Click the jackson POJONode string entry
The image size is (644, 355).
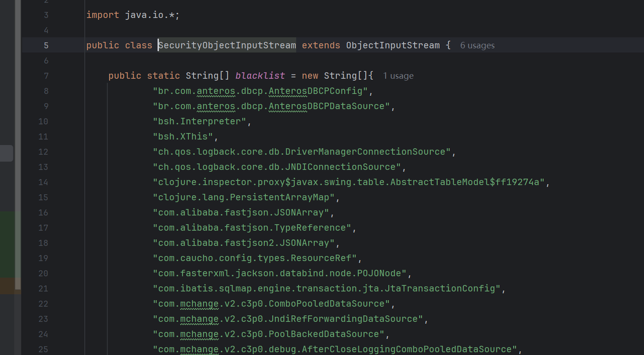click(x=280, y=273)
